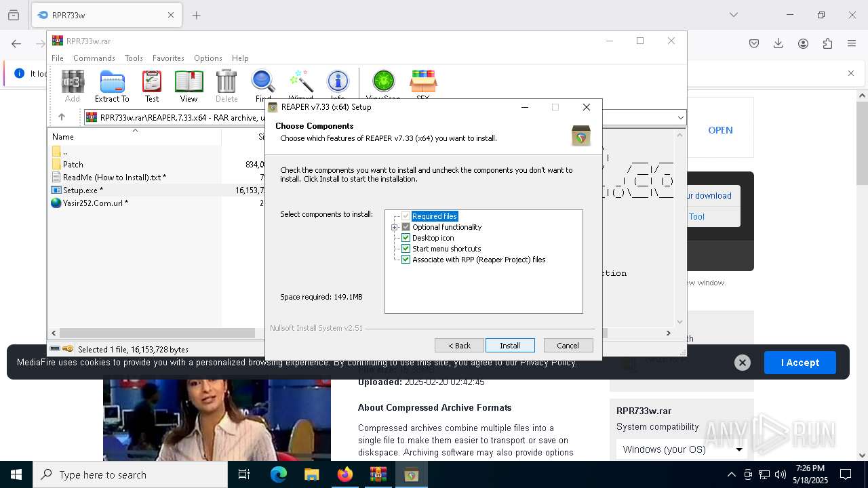This screenshot has width=868, height=488.
Task: Click the Add icon in WinRAR toolbar
Action: 73,86
